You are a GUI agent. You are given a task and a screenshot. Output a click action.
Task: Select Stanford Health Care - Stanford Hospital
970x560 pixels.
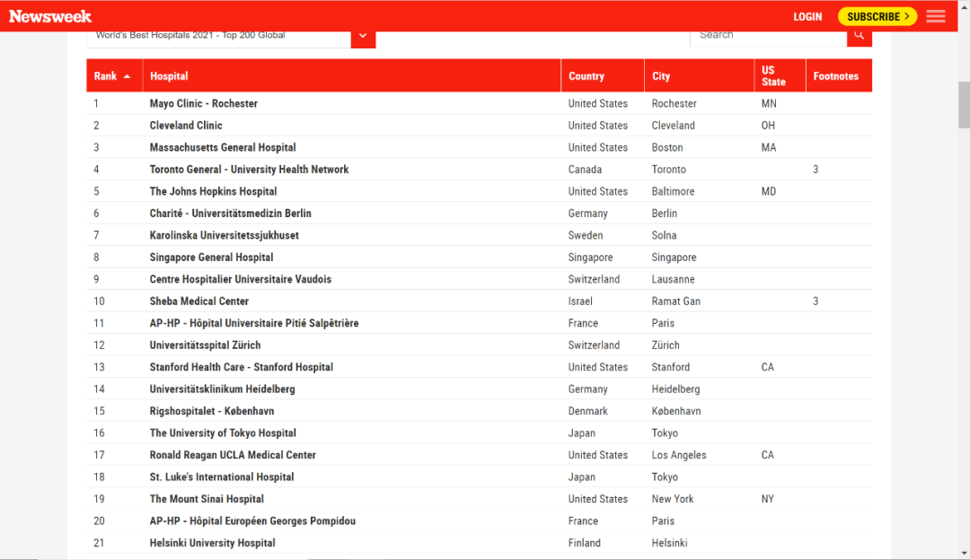242,367
